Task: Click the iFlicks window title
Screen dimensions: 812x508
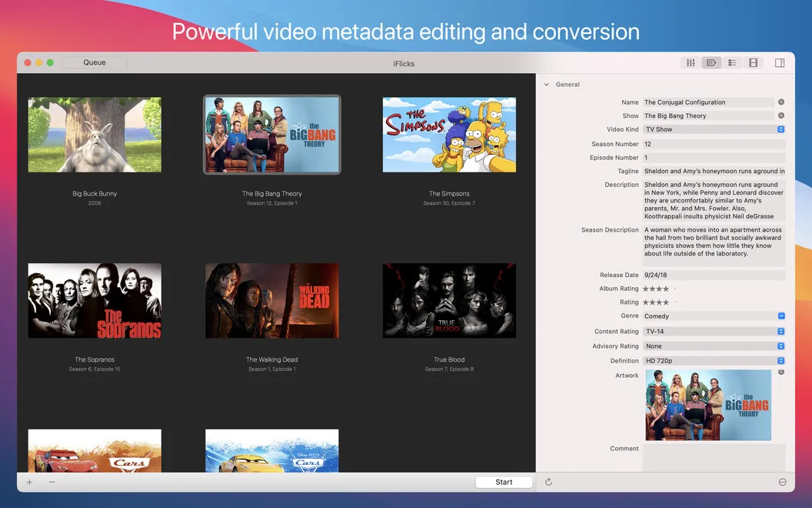Action: (x=404, y=64)
